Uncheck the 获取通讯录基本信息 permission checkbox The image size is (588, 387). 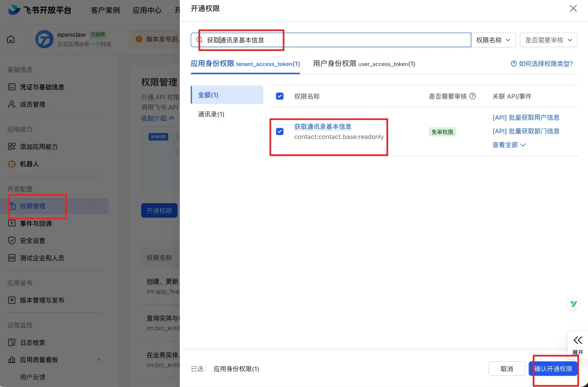(280, 131)
